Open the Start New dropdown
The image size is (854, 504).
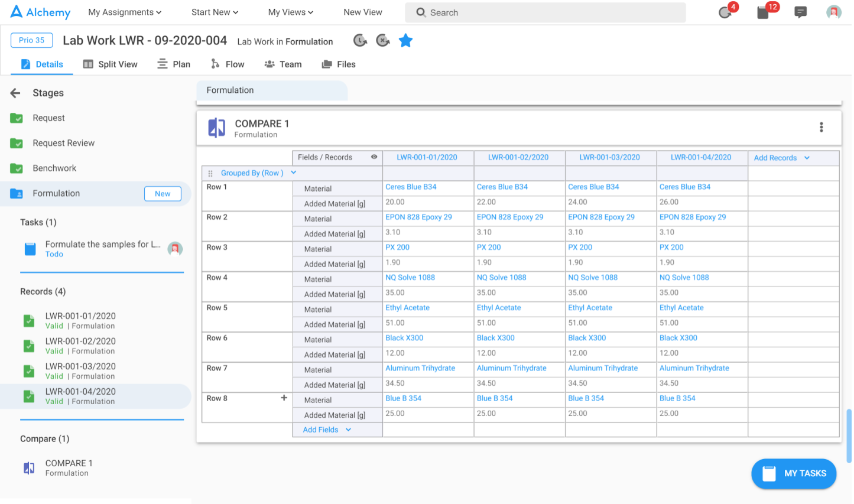(x=215, y=12)
